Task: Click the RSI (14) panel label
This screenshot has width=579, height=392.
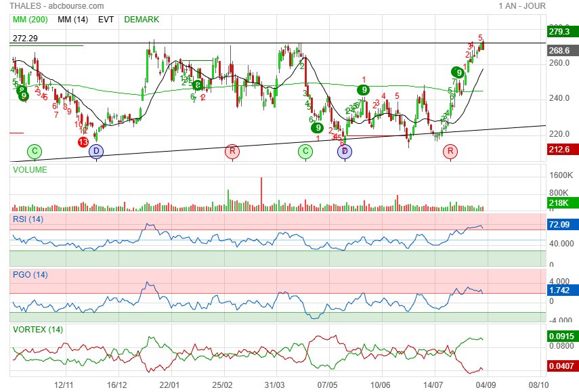Action: [28, 219]
